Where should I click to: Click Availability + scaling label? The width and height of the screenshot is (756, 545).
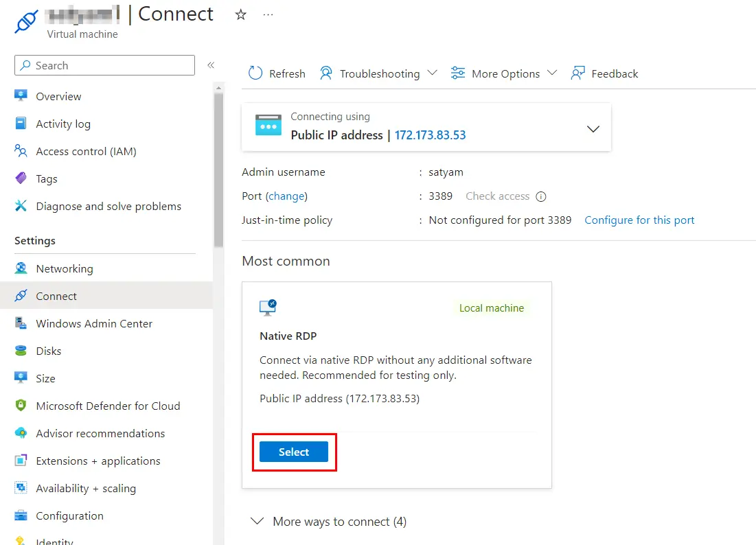click(86, 488)
